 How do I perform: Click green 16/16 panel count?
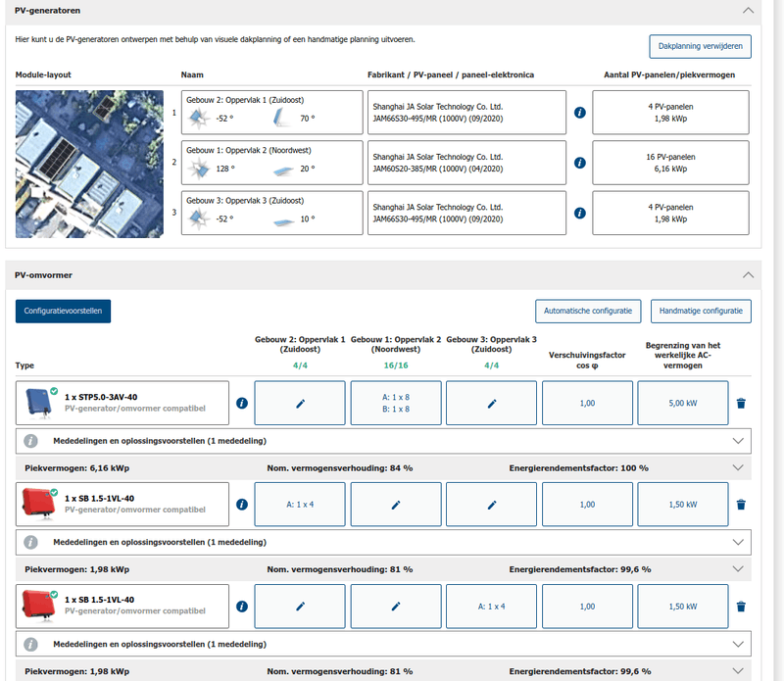tap(396, 365)
